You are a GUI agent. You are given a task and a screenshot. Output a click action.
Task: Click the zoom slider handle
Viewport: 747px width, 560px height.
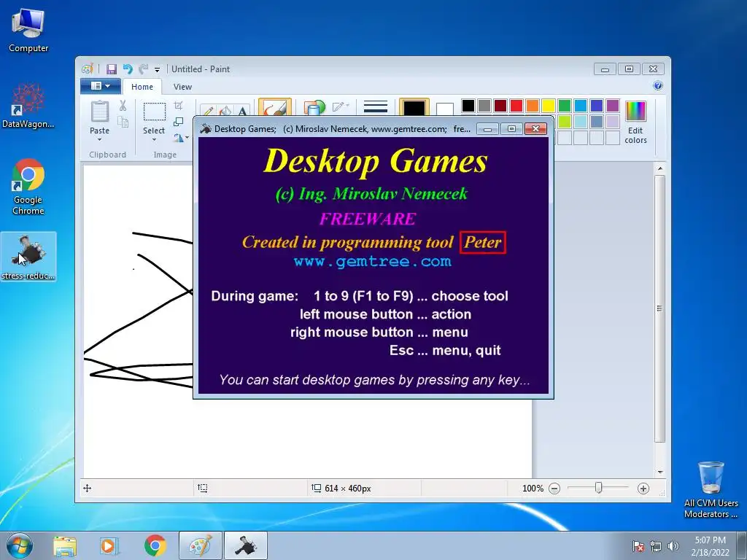pyautogui.click(x=598, y=488)
